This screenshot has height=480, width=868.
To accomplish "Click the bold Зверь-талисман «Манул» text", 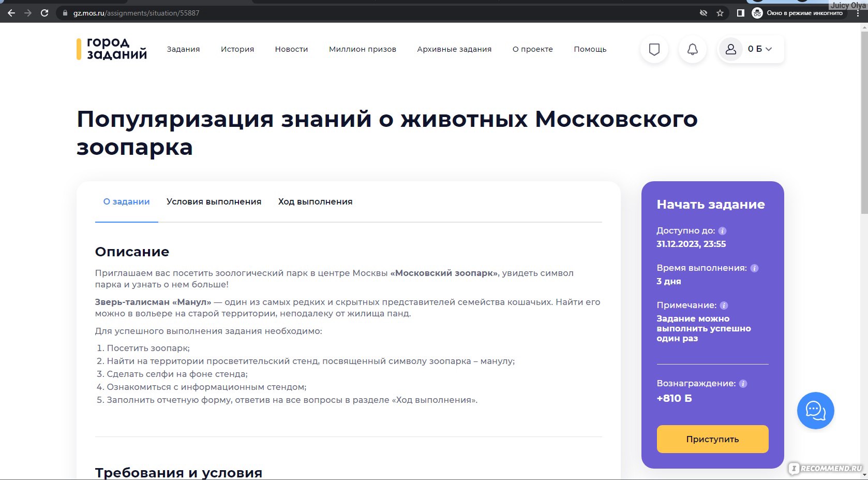I will click(153, 302).
